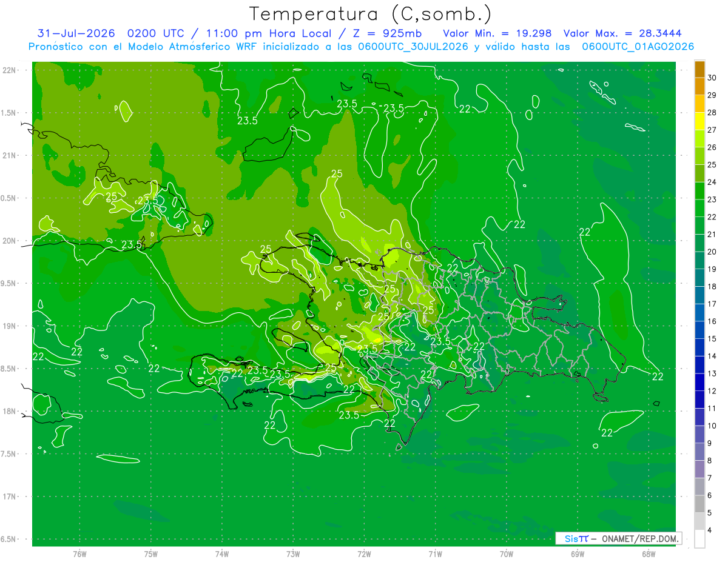
Task: Click the "Valor Min. = 19.298" value
Action: (497, 33)
